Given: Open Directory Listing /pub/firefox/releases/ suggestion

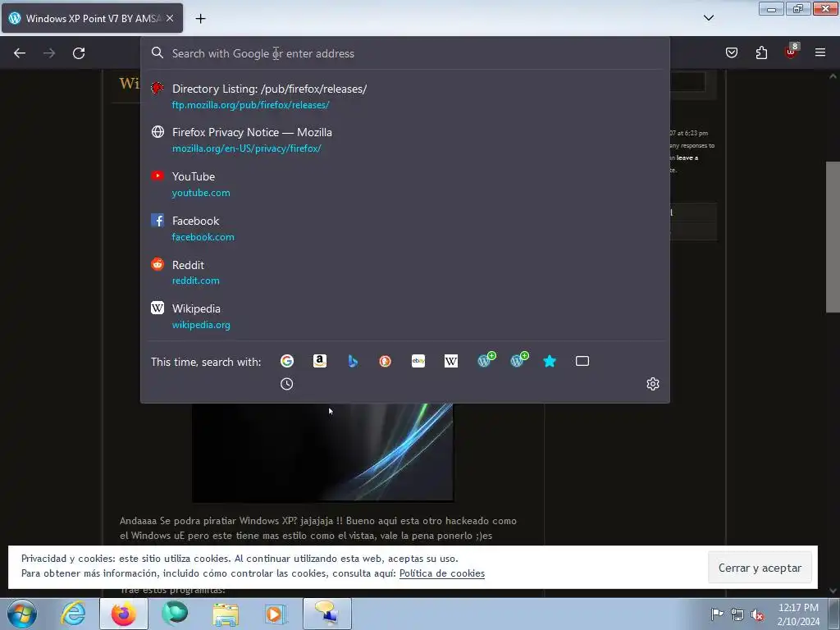Looking at the screenshot, I should (x=405, y=97).
